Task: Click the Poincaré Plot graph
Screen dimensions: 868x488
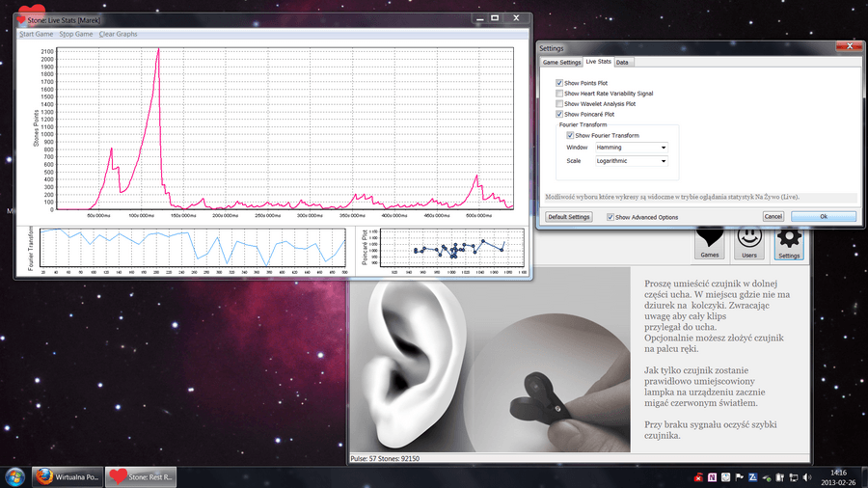Action: coord(451,249)
